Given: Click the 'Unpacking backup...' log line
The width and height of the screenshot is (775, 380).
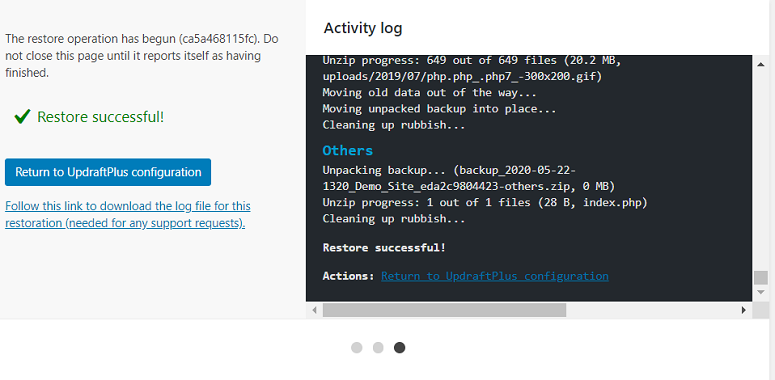Looking at the screenshot, I should point(449,170).
